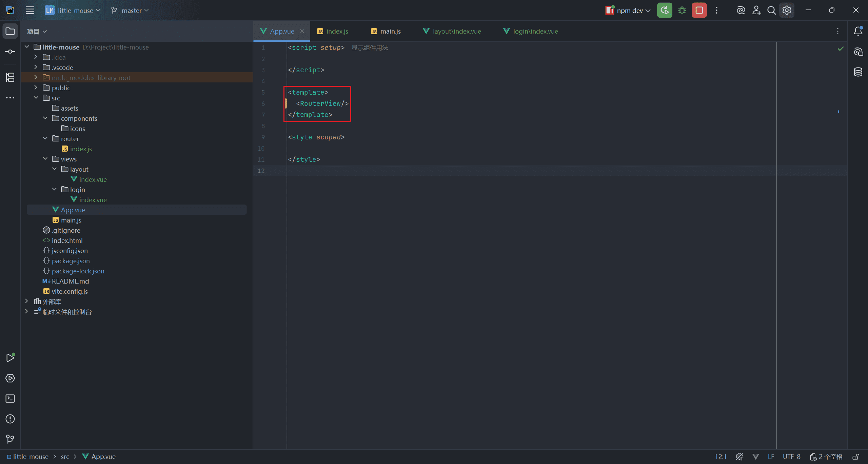The height and width of the screenshot is (464, 868).
Task: Open the Commit tool window icon
Action: [10, 52]
